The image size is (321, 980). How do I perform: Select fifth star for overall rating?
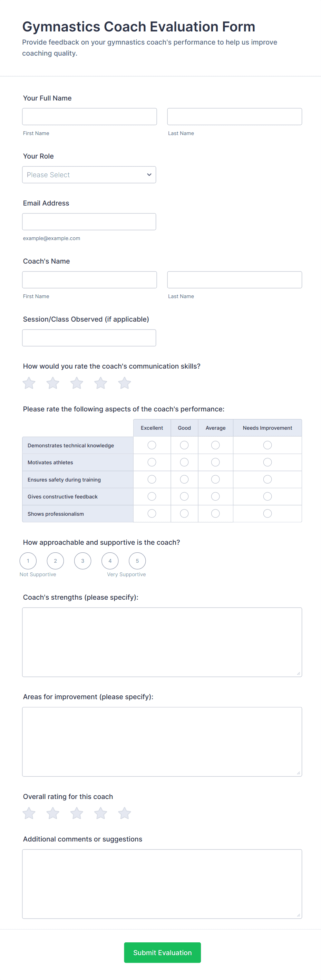point(124,814)
